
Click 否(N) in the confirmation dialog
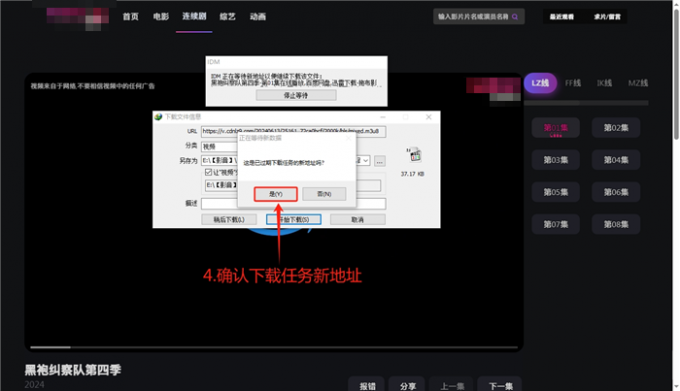point(324,194)
